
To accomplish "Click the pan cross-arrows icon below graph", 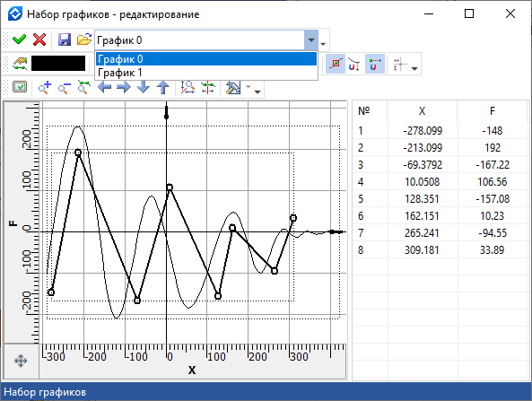I will (x=21, y=361).
